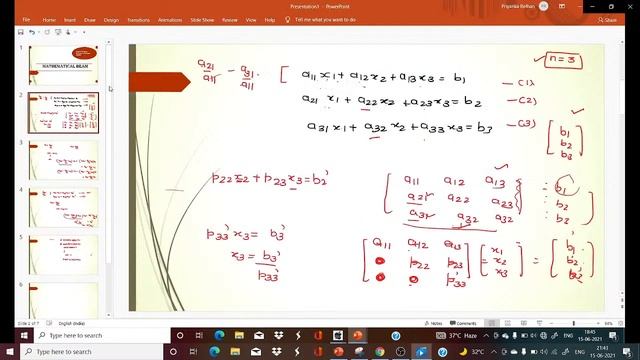Toggle the Comments pane from status bar
Viewport: 640px width, 360px height.
click(463, 323)
